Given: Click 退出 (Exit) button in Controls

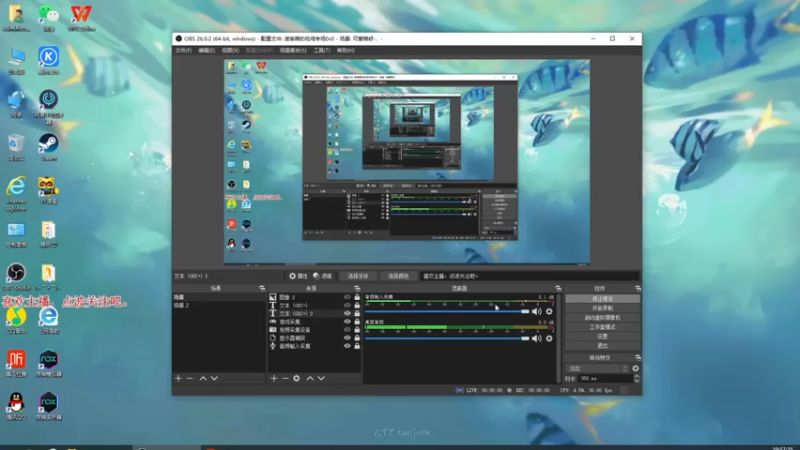Looking at the screenshot, I should (x=602, y=346).
